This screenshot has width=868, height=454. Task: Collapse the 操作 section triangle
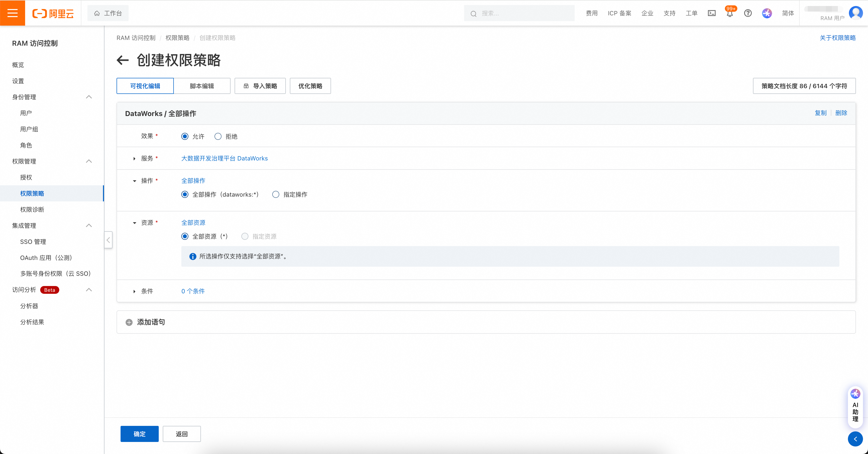pyautogui.click(x=134, y=181)
